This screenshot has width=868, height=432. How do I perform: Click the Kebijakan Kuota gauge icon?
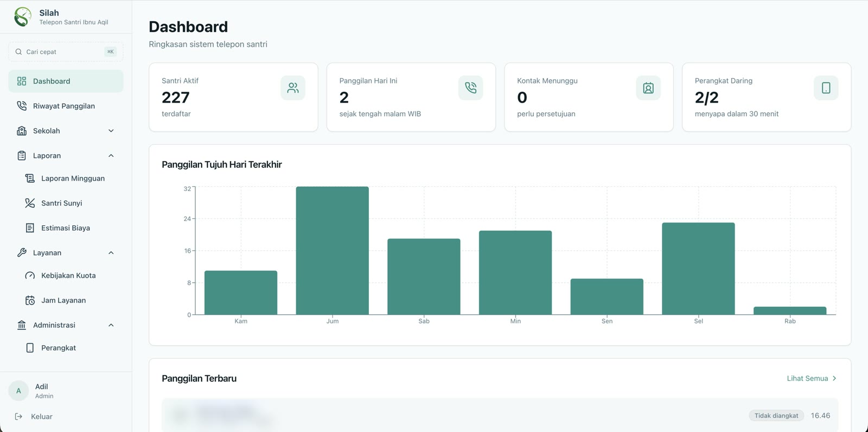coord(30,275)
